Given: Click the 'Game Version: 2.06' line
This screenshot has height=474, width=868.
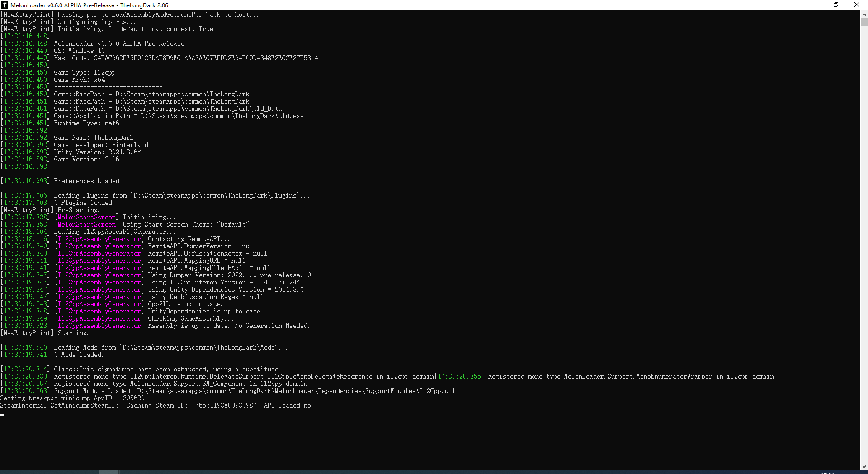Looking at the screenshot, I should (60, 159).
